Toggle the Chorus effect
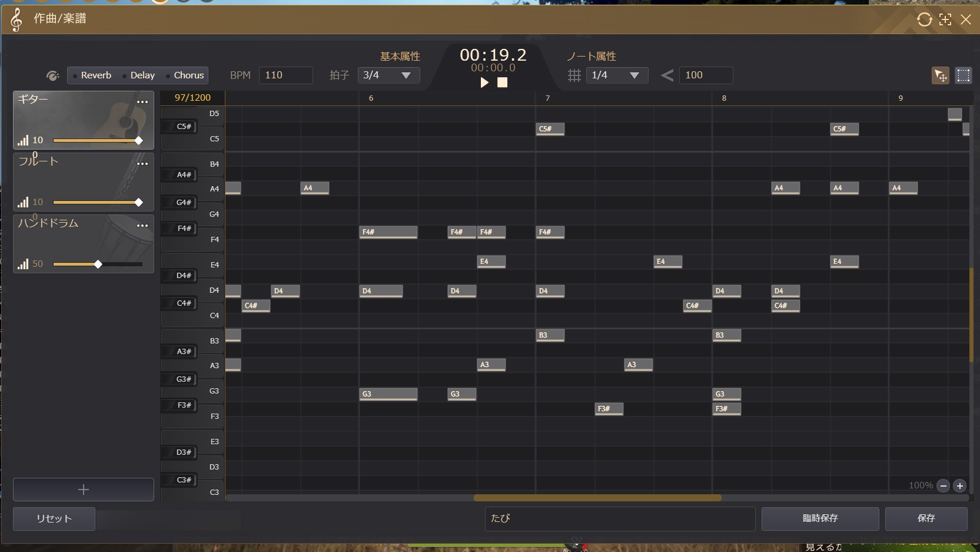The image size is (980, 552). pos(185,75)
